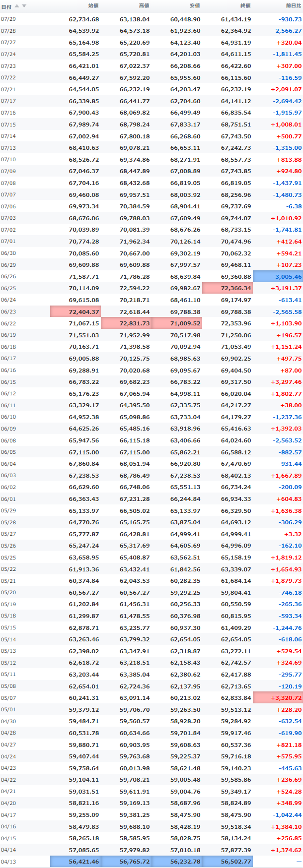Select the 04/17 change value -1,042.44
Viewport: 303px width, 868px height.
(x=287, y=815)
